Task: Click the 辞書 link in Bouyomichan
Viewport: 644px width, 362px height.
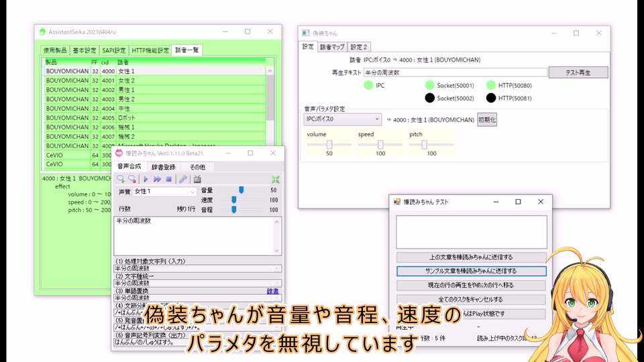Action: point(273,291)
